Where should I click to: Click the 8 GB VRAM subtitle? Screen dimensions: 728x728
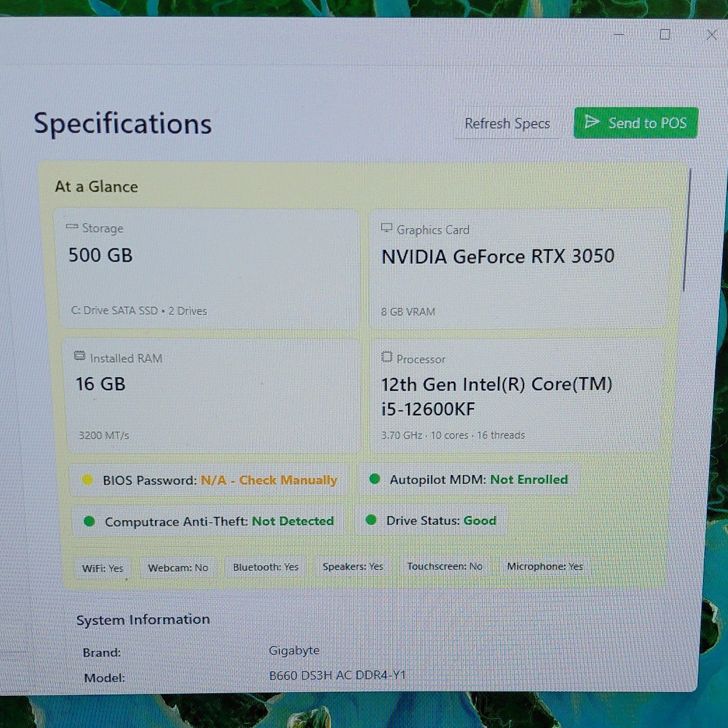click(408, 312)
